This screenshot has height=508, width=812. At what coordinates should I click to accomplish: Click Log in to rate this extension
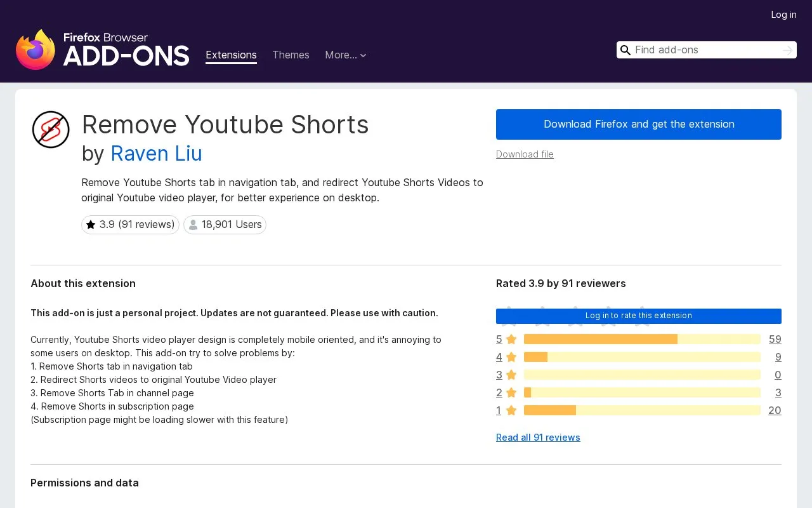point(639,316)
